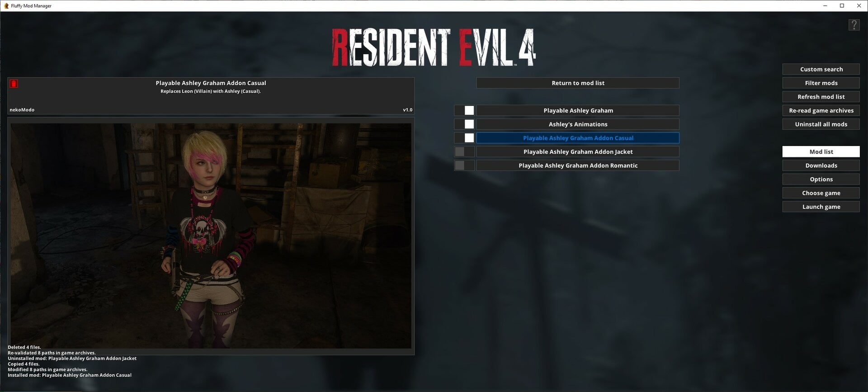868x392 pixels.
Task: Open Custom search
Action: pyautogui.click(x=821, y=69)
